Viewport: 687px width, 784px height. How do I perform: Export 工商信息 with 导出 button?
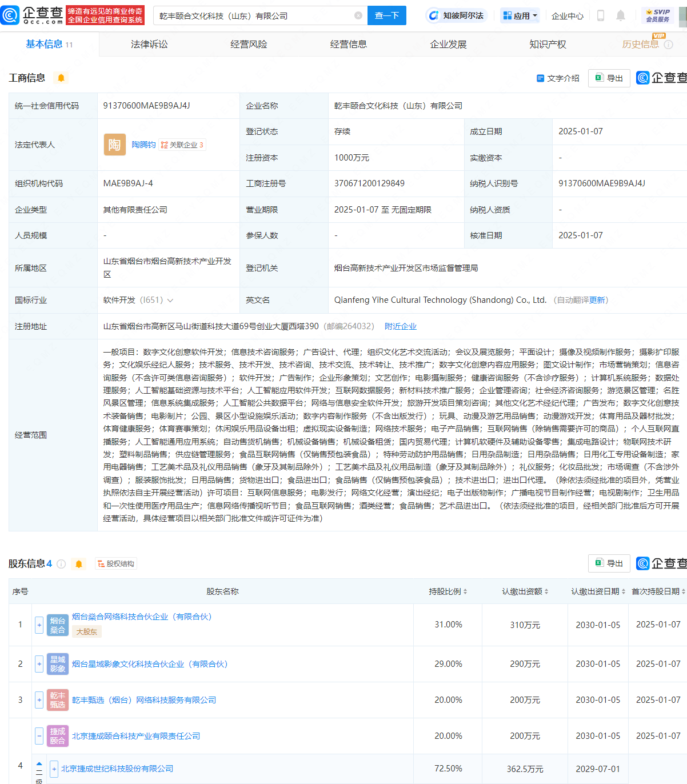pyautogui.click(x=609, y=78)
